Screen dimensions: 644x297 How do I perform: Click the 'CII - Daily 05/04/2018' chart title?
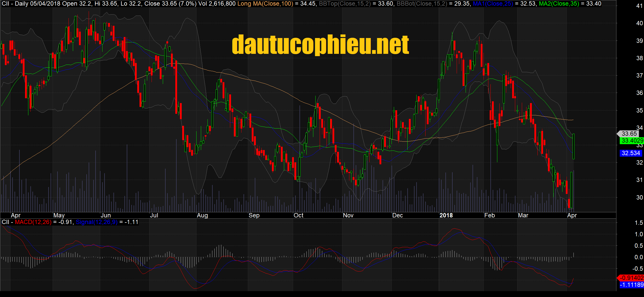(31, 4)
